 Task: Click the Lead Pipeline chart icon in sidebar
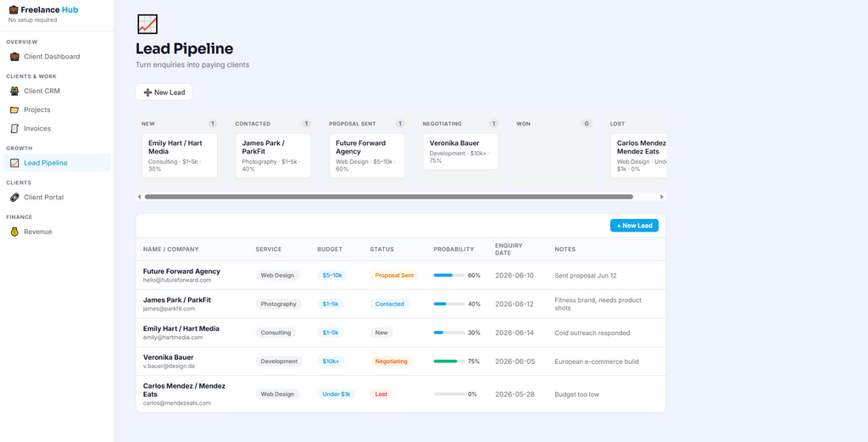14,163
